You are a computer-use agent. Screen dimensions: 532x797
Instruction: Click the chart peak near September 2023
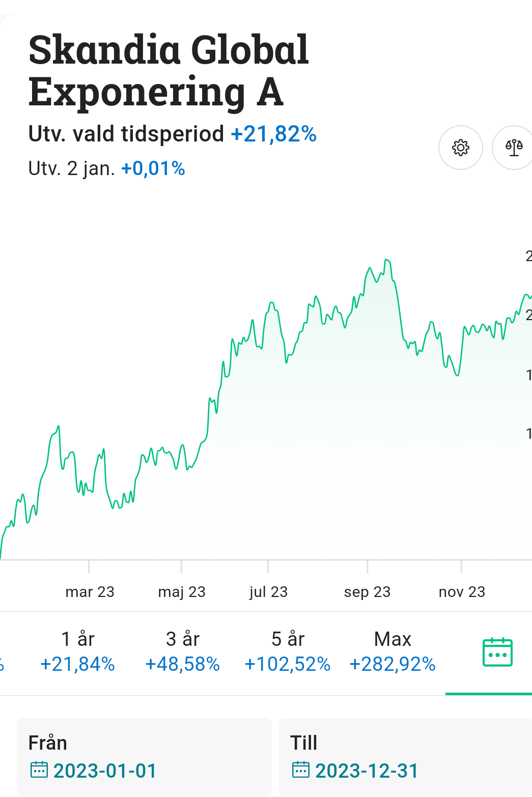pyautogui.click(x=387, y=260)
